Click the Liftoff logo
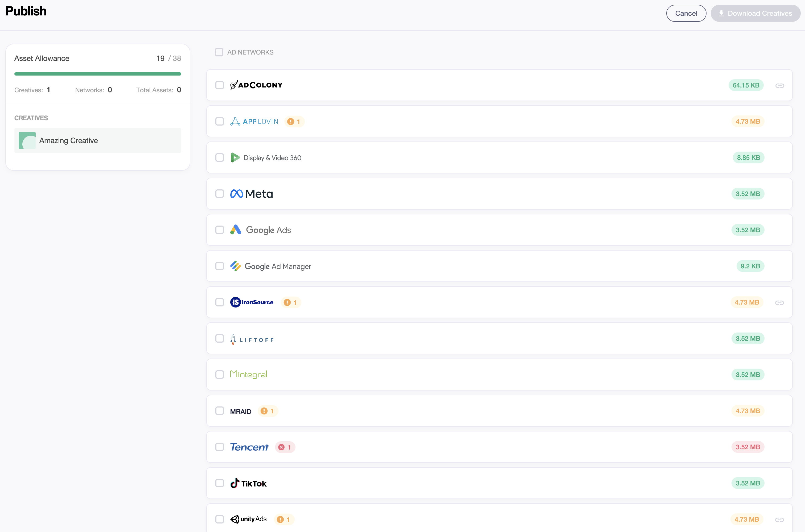 pos(252,339)
